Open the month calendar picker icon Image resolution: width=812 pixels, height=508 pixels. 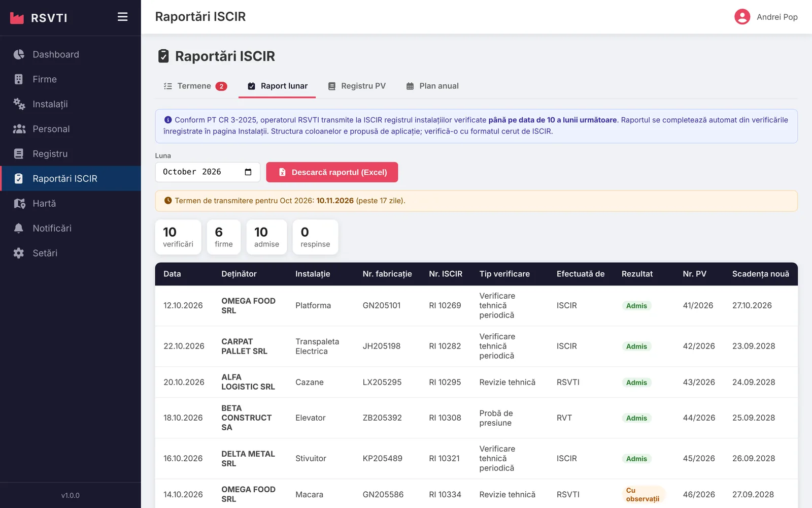tap(248, 172)
